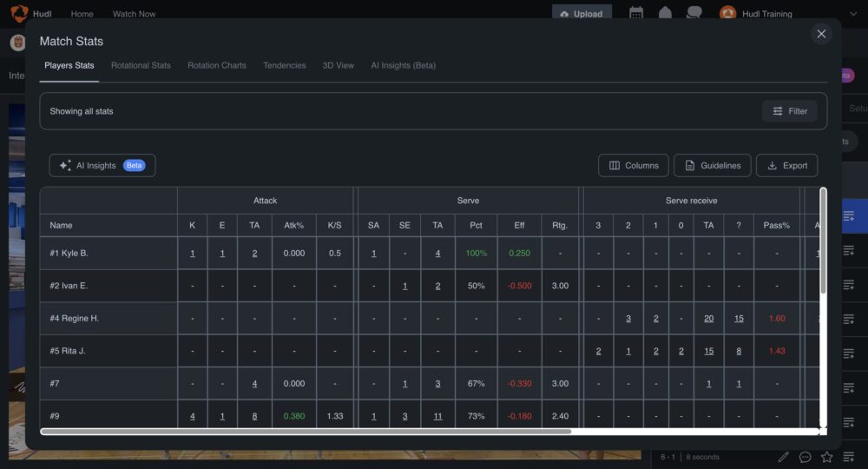Click the pencil edit icon below the stats
Screen dimensions: 868x469
click(x=783, y=457)
